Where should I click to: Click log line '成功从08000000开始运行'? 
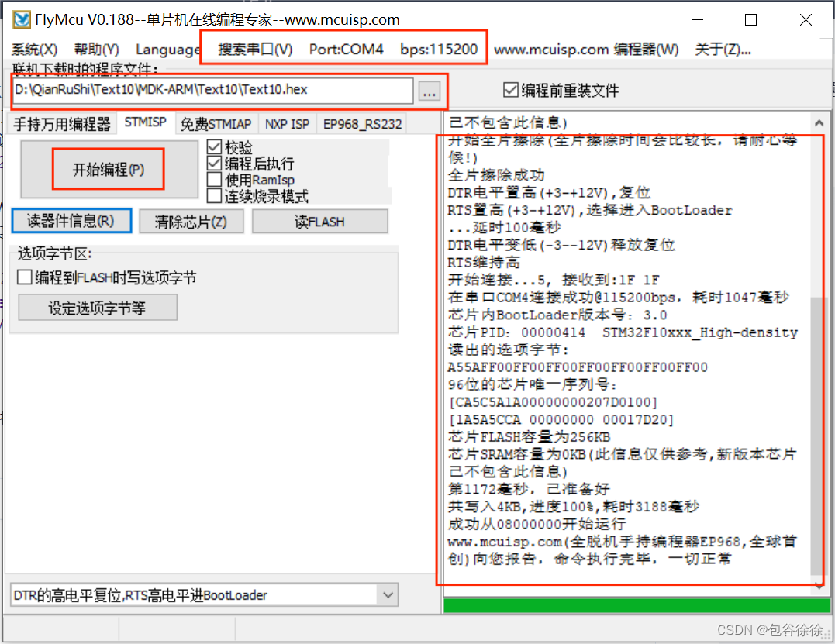(x=537, y=524)
